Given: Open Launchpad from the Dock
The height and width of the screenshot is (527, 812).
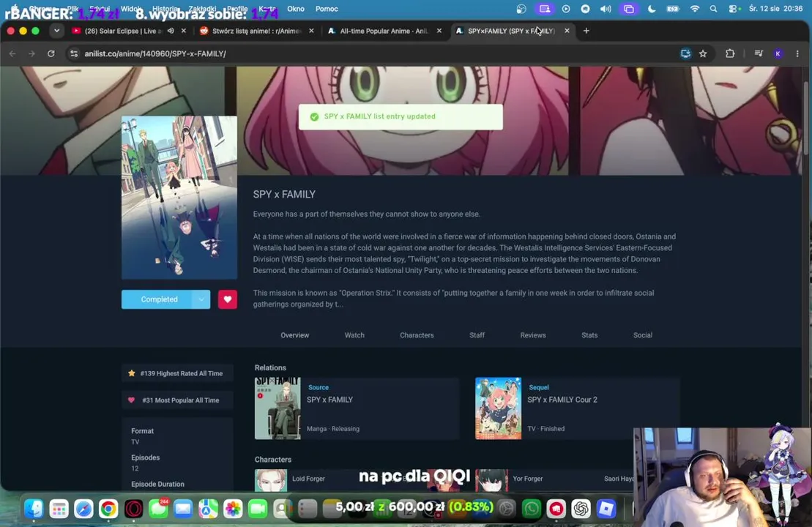Looking at the screenshot, I should (59, 509).
